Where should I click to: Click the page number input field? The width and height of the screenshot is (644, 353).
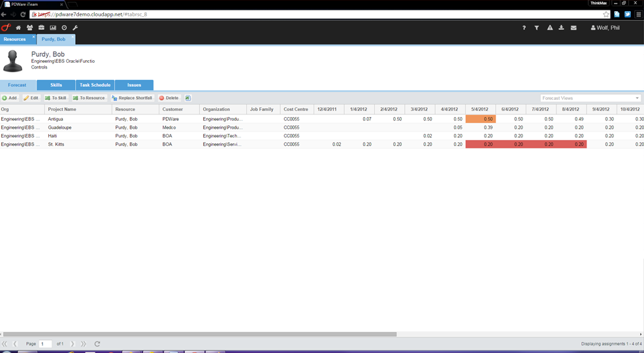point(45,344)
